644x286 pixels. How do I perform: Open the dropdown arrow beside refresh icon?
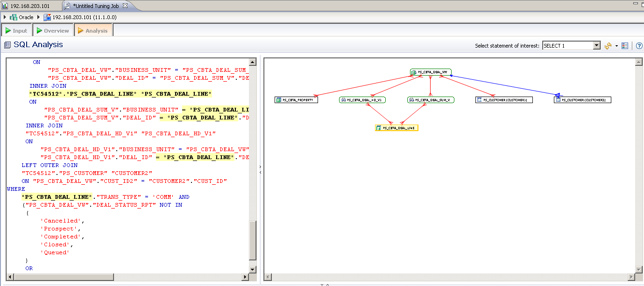[x=616, y=46]
